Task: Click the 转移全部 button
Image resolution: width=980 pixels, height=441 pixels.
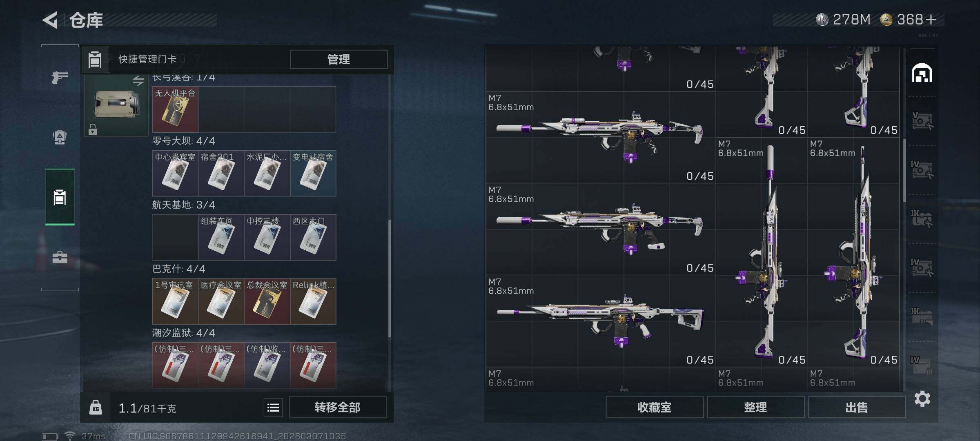Action: point(337,408)
